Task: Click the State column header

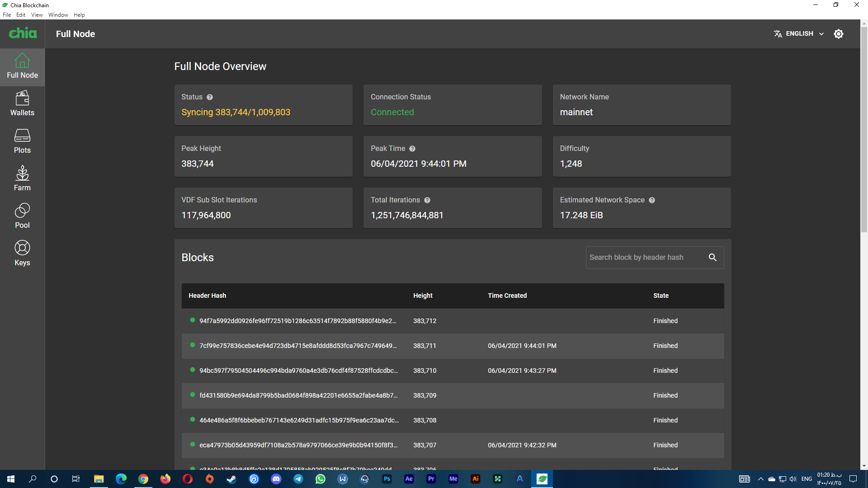Action: point(661,296)
